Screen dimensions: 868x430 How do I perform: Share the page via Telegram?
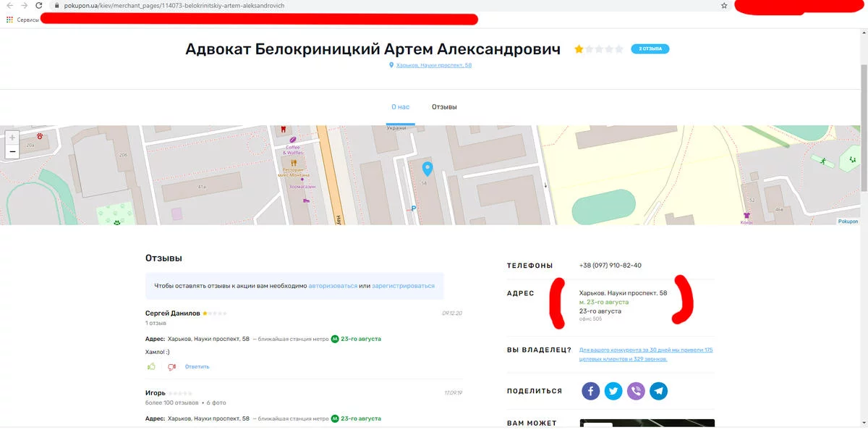coord(658,391)
